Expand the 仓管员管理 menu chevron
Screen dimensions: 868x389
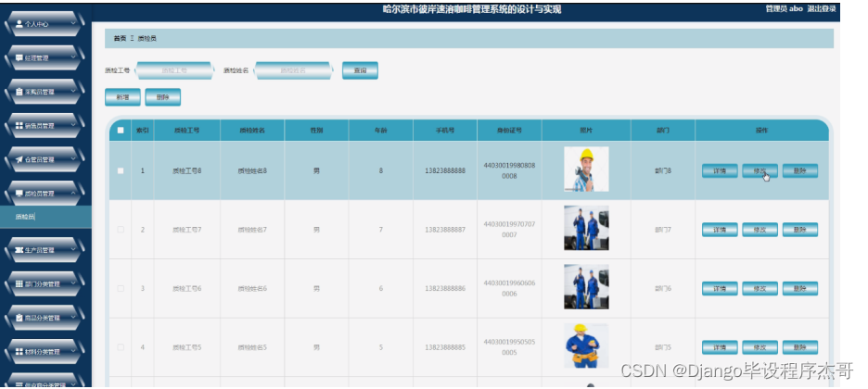(73, 159)
